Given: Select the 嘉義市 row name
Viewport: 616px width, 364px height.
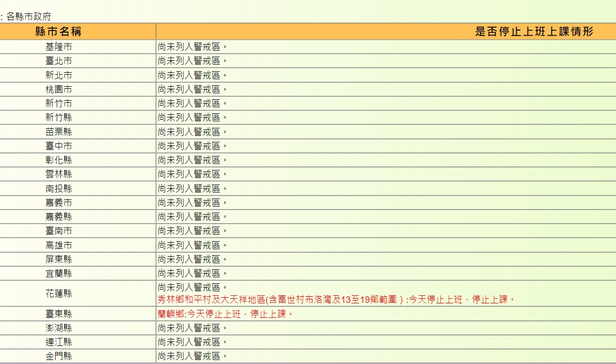Looking at the screenshot, I should (x=59, y=203).
